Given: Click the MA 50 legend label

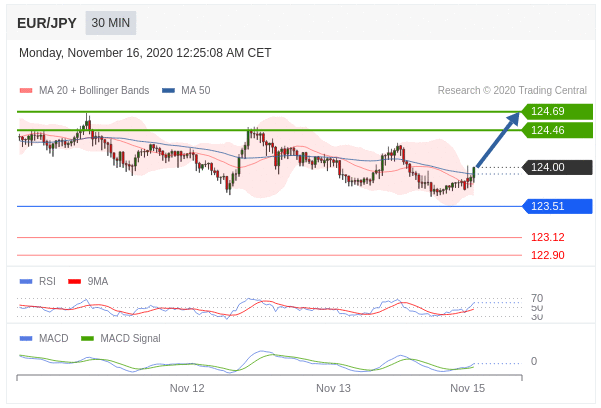Looking at the screenshot, I should [195, 90].
